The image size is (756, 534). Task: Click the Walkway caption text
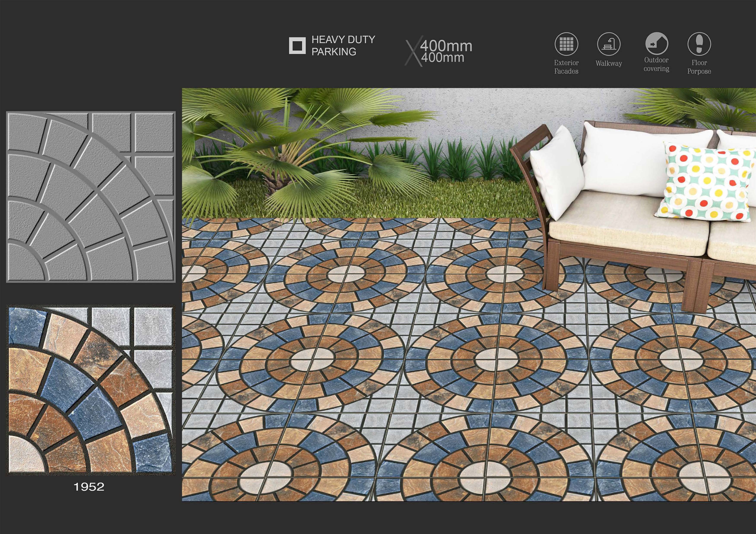click(609, 63)
